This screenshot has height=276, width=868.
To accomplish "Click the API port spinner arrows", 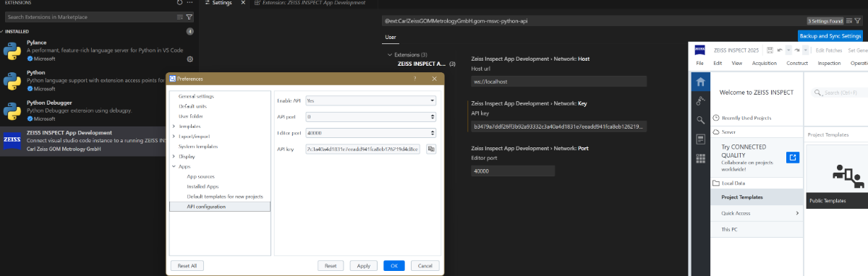I will point(433,116).
